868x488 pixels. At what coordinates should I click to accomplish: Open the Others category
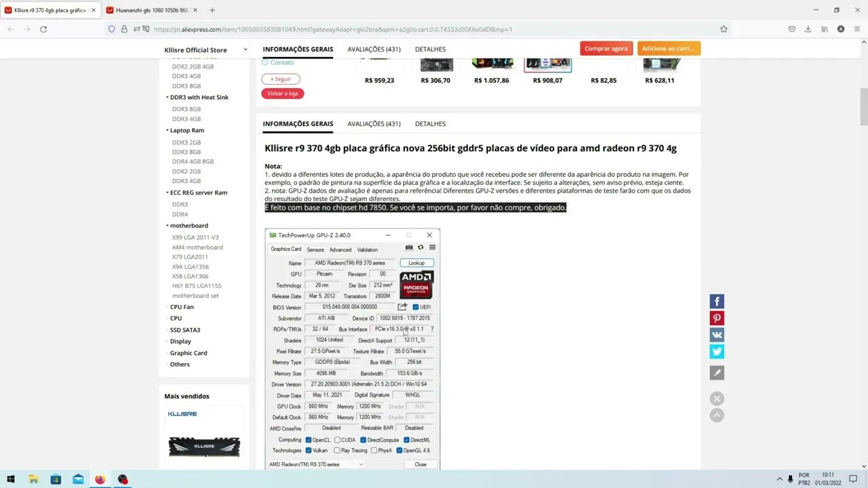(180, 365)
